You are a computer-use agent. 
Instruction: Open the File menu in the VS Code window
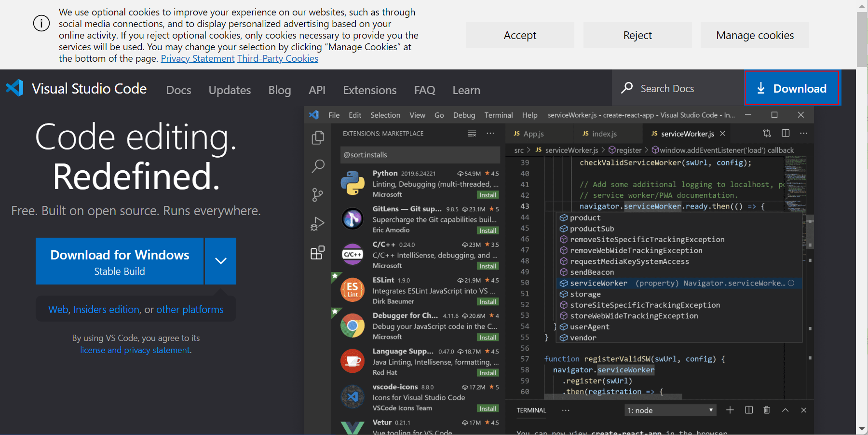tap(334, 115)
